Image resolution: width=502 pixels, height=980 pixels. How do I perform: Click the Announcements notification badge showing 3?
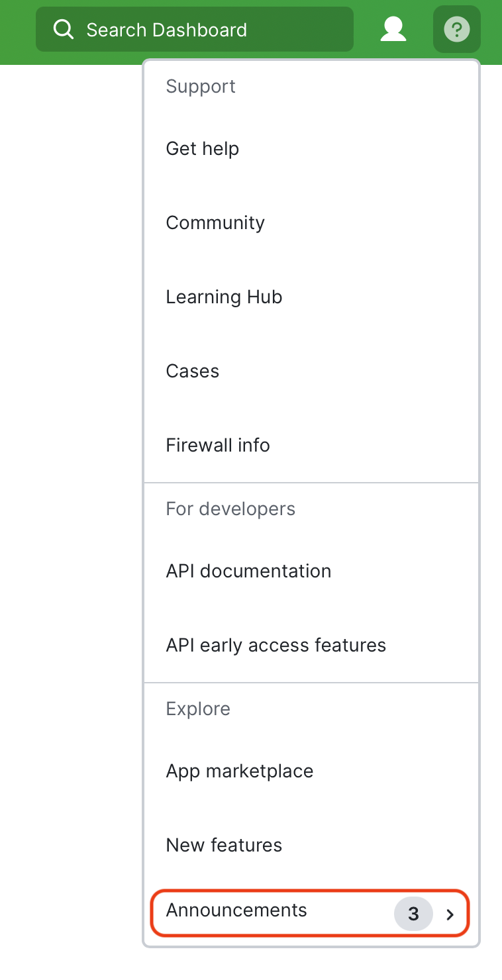point(413,914)
